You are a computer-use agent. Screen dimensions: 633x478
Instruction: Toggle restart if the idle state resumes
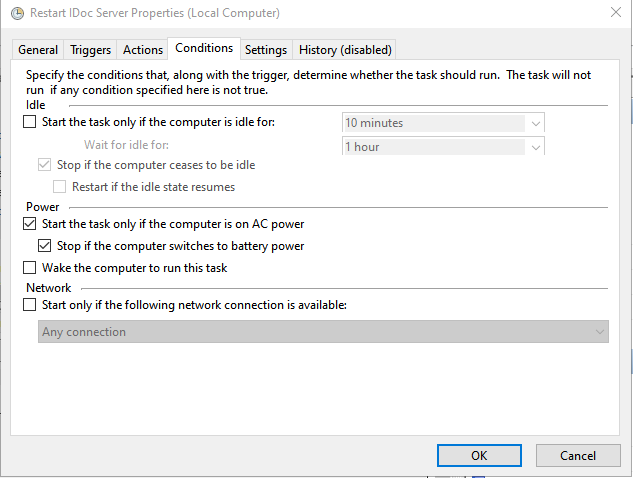click(x=59, y=187)
